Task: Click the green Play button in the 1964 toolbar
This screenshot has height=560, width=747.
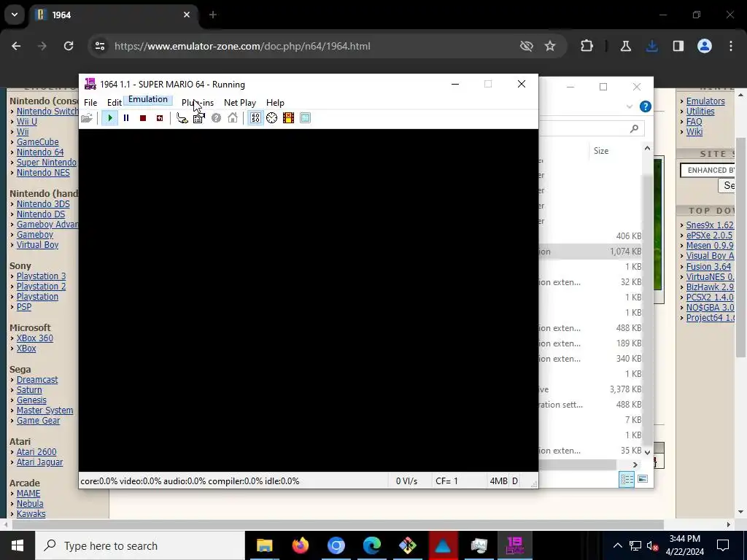Action: point(110,118)
